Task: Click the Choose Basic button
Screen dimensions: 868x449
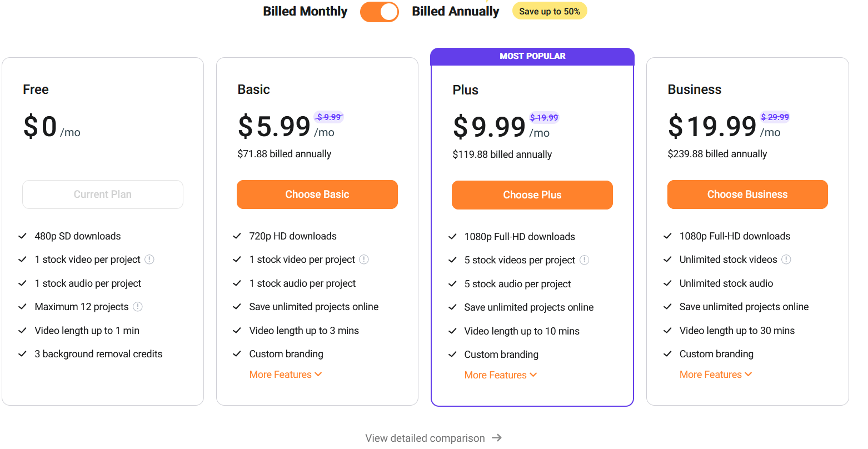Action: tap(317, 194)
